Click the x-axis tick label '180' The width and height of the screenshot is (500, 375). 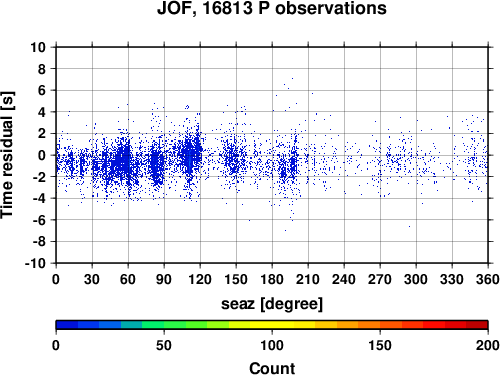(x=272, y=279)
